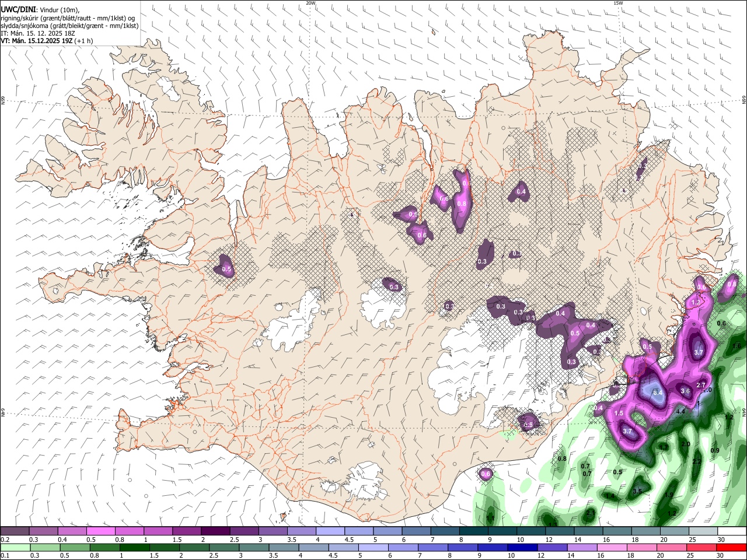Pick the lower legend 16 light pink swatch
747x560 pixels.
pyautogui.click(x=612, y=547)
